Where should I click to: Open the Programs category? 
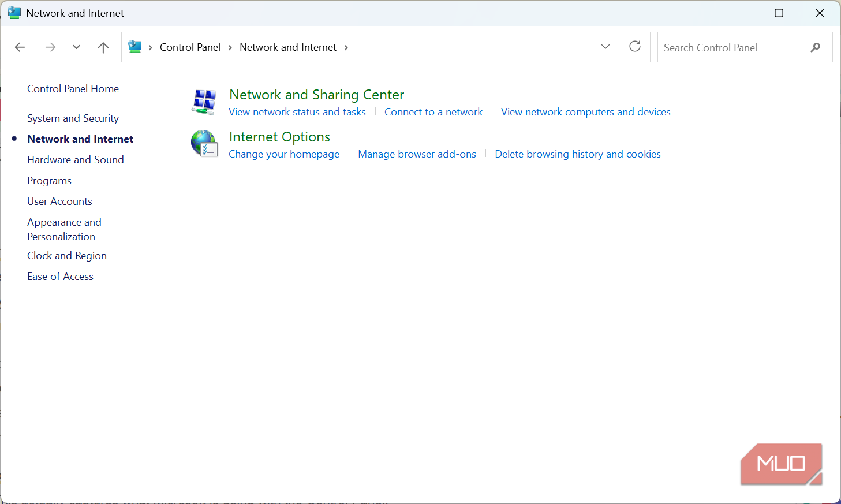50,181
